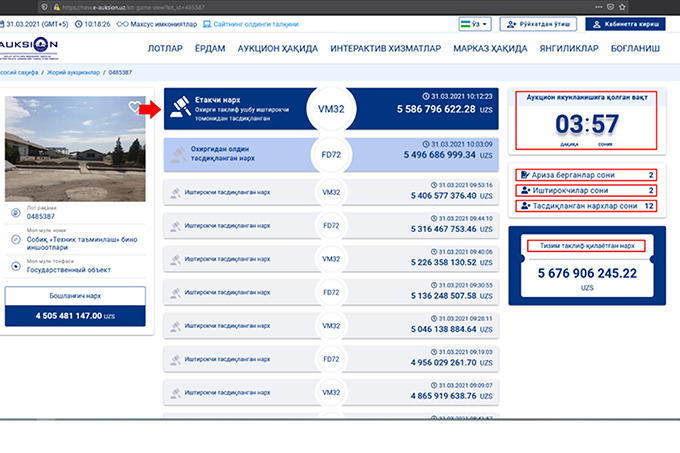
Task: Click the Иштирокчилар сони person icon
Action: [x=523, y=190]
